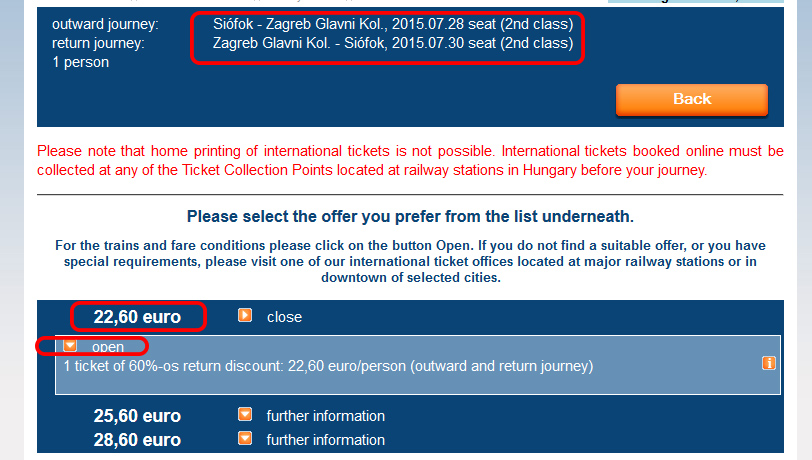Screen dimensions: 812x460
Task: Expand 25,60 euro offer arrow icon
Action: pos(245,414)
